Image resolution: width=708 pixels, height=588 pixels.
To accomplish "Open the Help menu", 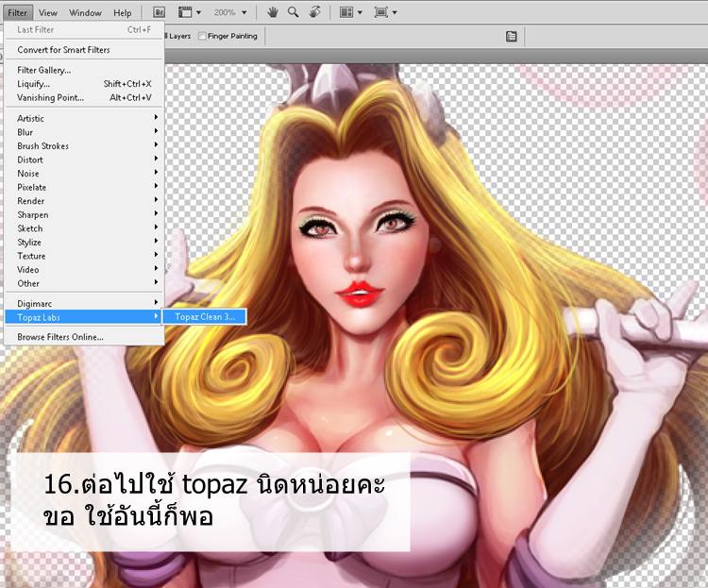I will [x=123, y=12].
